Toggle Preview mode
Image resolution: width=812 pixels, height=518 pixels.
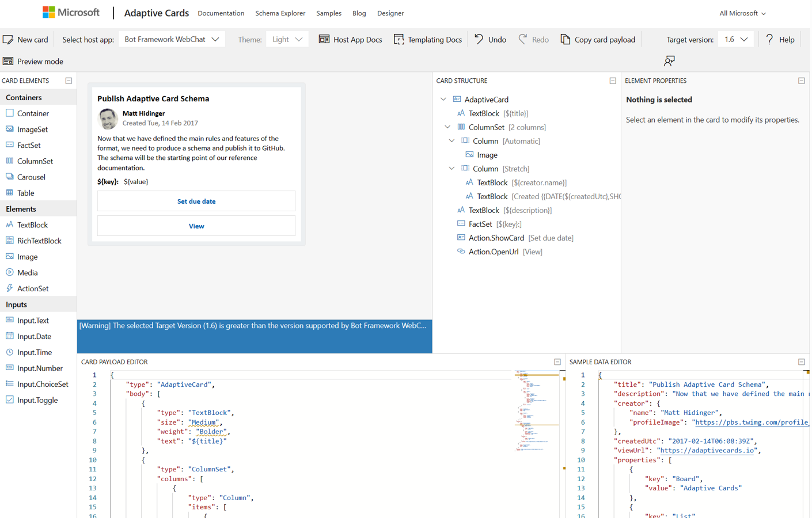click(x=33, y=62)
